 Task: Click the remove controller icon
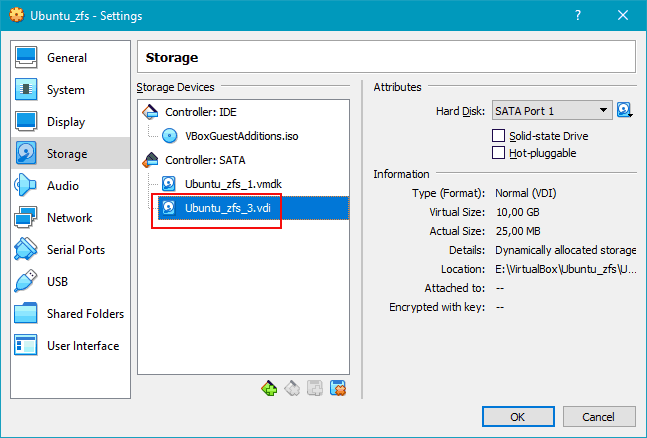[x=292, y=388]
